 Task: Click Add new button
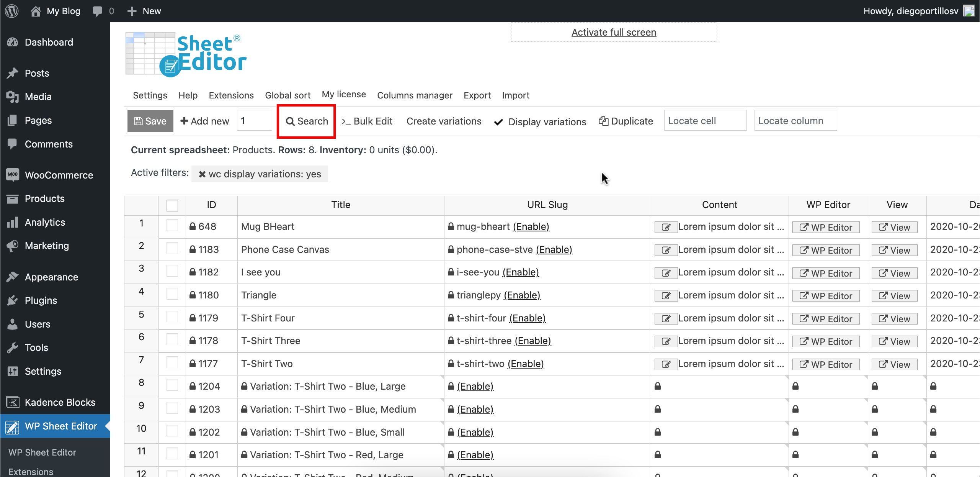205,121
